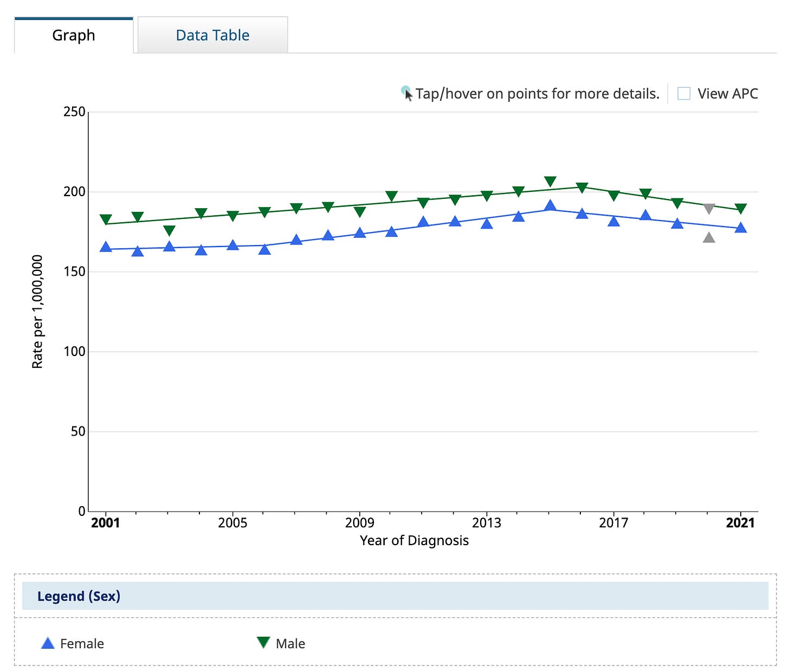Click the Male data point for 2007
Viewport: 789px width, 672px height.
[x=296, y=208]
